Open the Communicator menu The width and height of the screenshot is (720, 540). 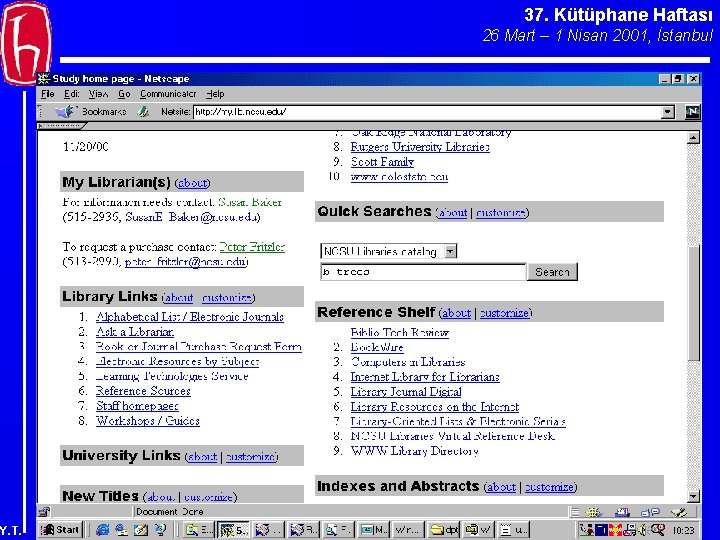coord(168,94)
